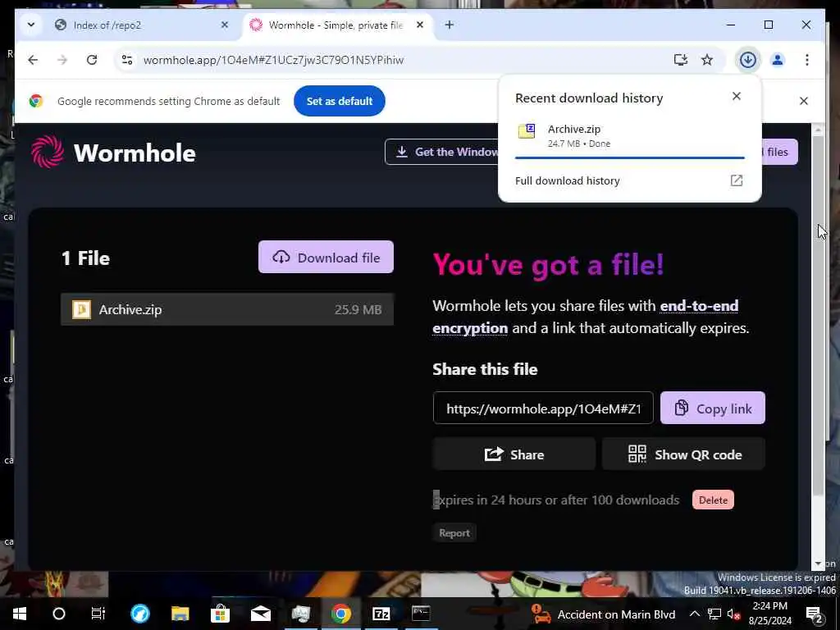Open the Chrome three-dot menu
This screenshot has height=630, width=840.
(x=807, y=59)
